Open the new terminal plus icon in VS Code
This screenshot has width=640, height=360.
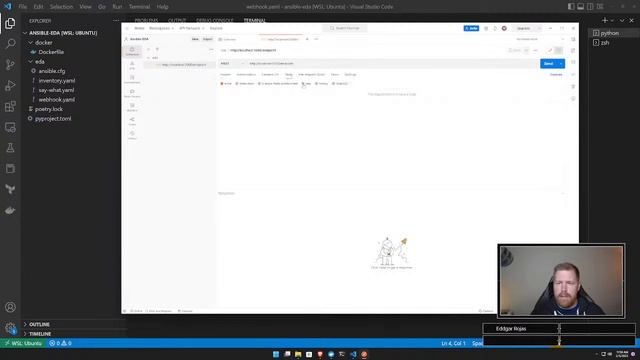604,20
